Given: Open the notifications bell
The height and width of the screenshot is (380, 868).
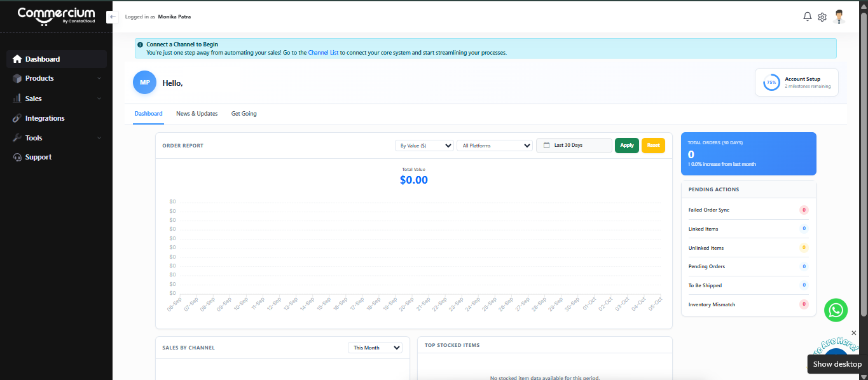Looking at the screenshot, I should pyautogui.click(x=808, y=17).
